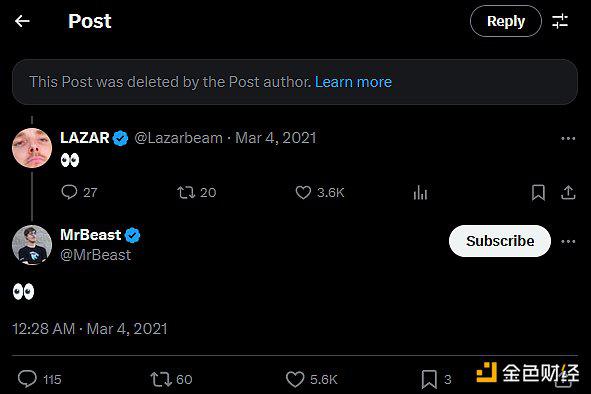Like MrBeast's post with 5.6K likes

coord(295,379)
